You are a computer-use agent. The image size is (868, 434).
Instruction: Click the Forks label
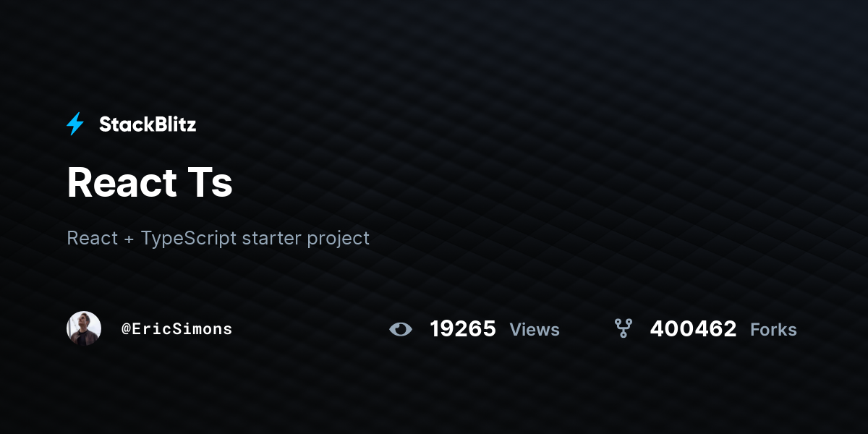tap(773, 330)
